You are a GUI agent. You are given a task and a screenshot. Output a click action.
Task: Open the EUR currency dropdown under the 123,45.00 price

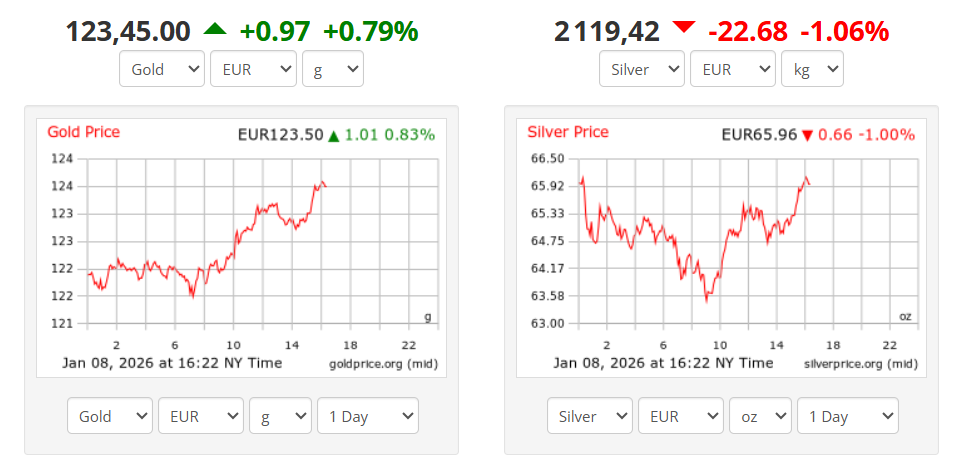(253, 69)
